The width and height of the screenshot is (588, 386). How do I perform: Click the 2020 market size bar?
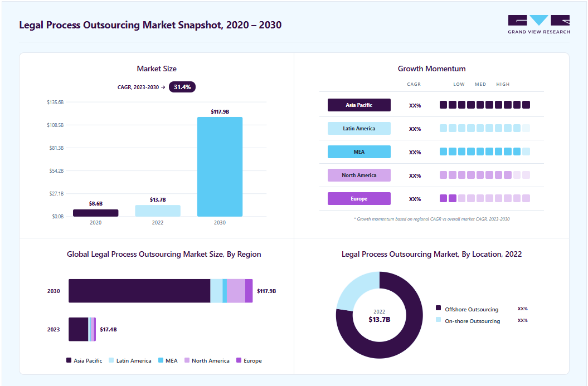click(x=96, y=213)
